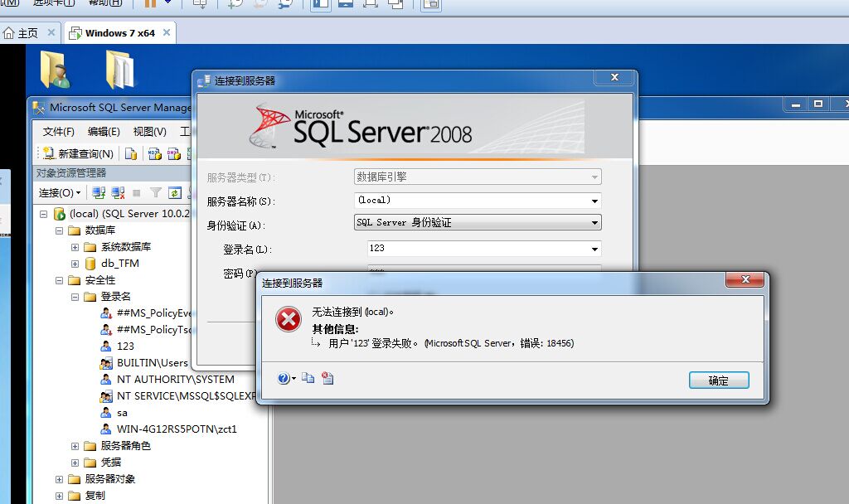Screen dimensions: 849x504
Task: Expand the 凭据 folder
Action: coord(75,463)
